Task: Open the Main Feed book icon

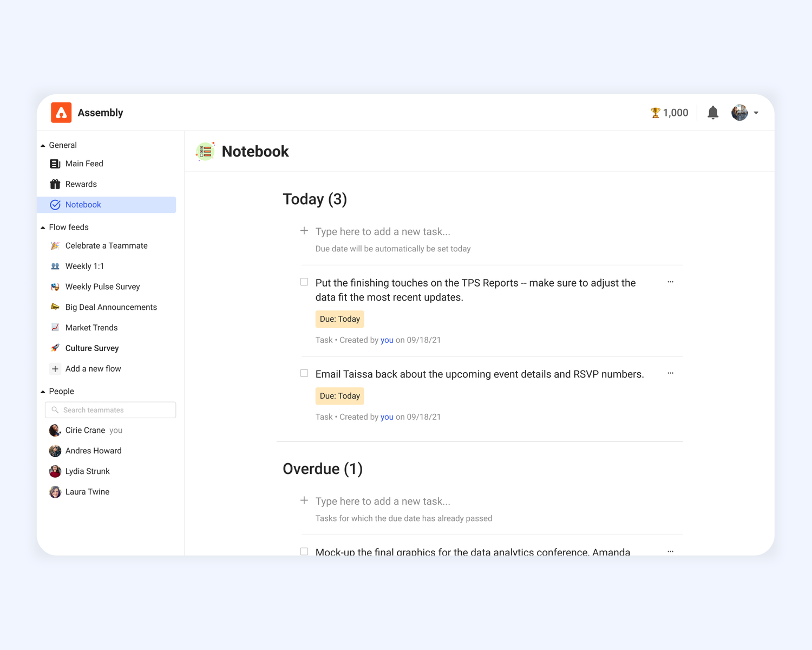Action: pos(55,163)
